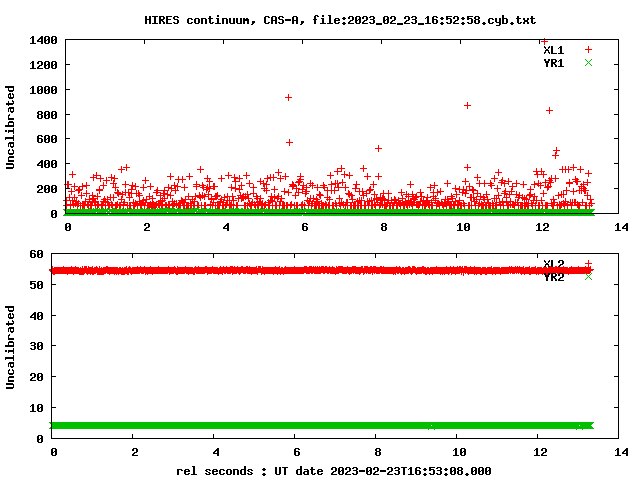Click the bottom plot Uncalibrated axis label
Screen dimensions: 640x480
tap(10, 347)
